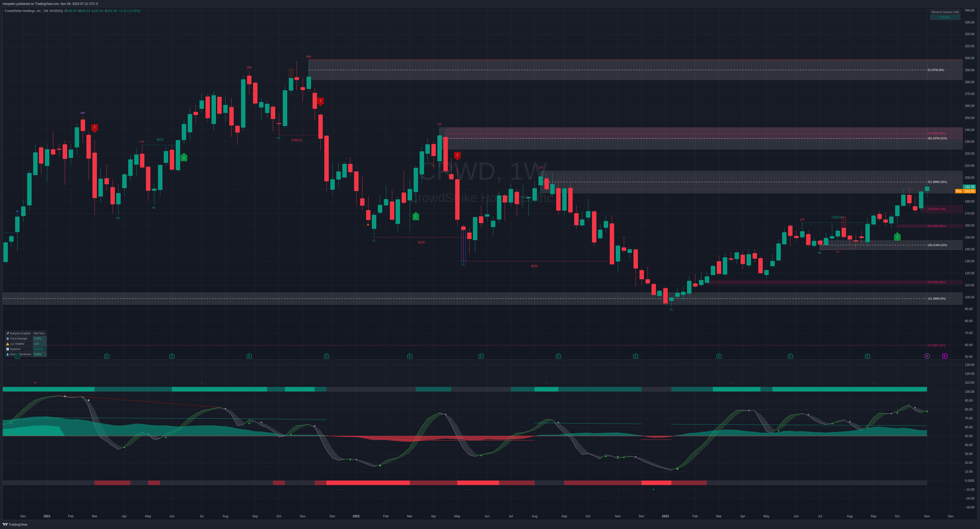Open the earnings marker in late November 2022
Image resolution: width=980 pixels, height=529 pixels.
pos(636,356)
